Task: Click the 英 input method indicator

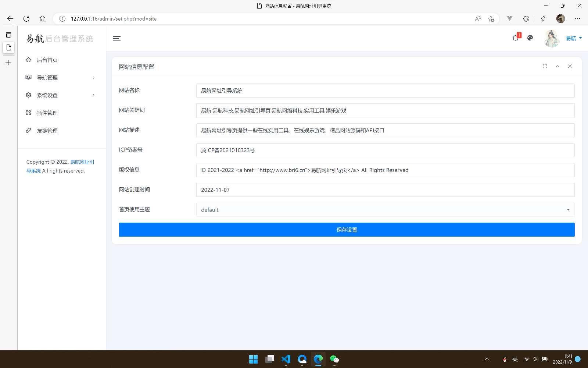Action: 515,359
